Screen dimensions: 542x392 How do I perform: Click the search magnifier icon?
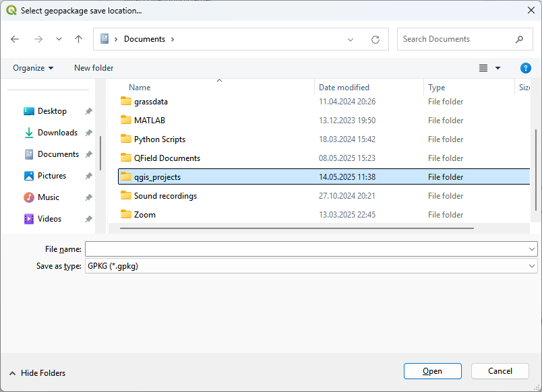(519, 39)
